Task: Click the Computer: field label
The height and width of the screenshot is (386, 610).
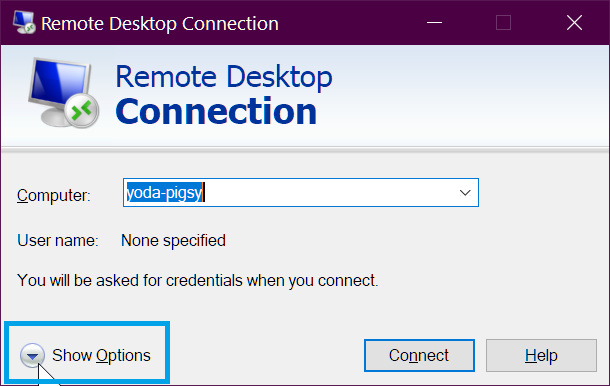Action: pos(54,195)
